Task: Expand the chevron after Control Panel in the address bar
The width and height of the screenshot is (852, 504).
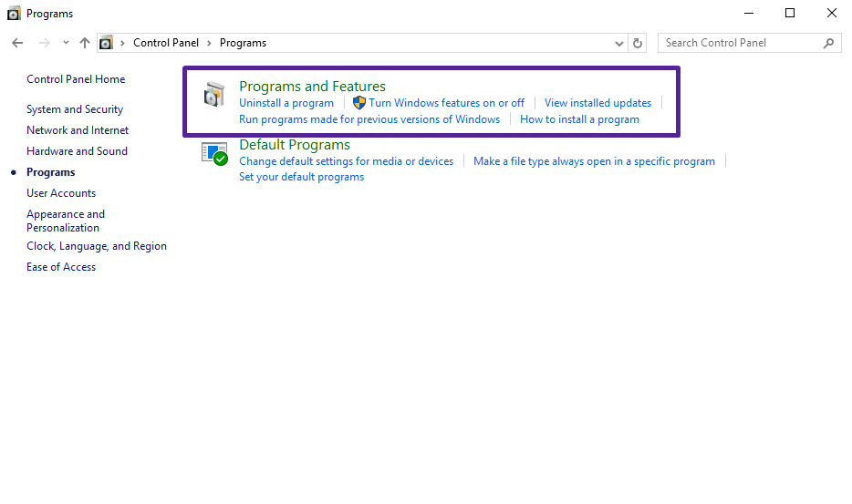Action: click(209, 43)
